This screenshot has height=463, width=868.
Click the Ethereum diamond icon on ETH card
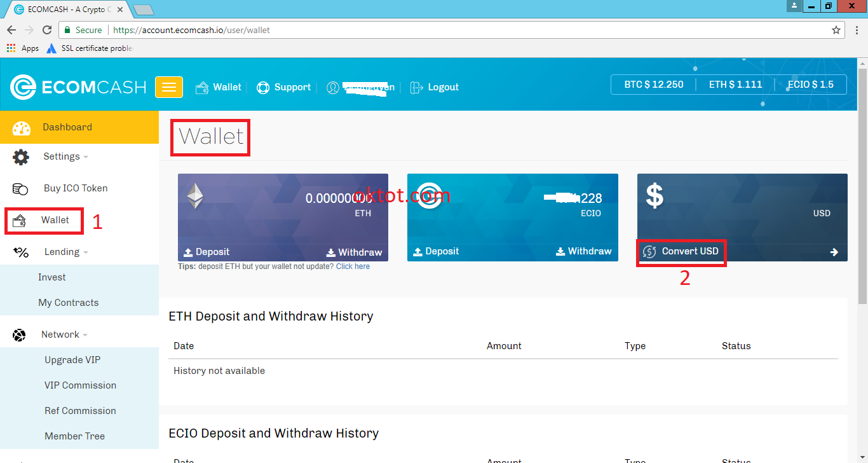pos(195,197)
